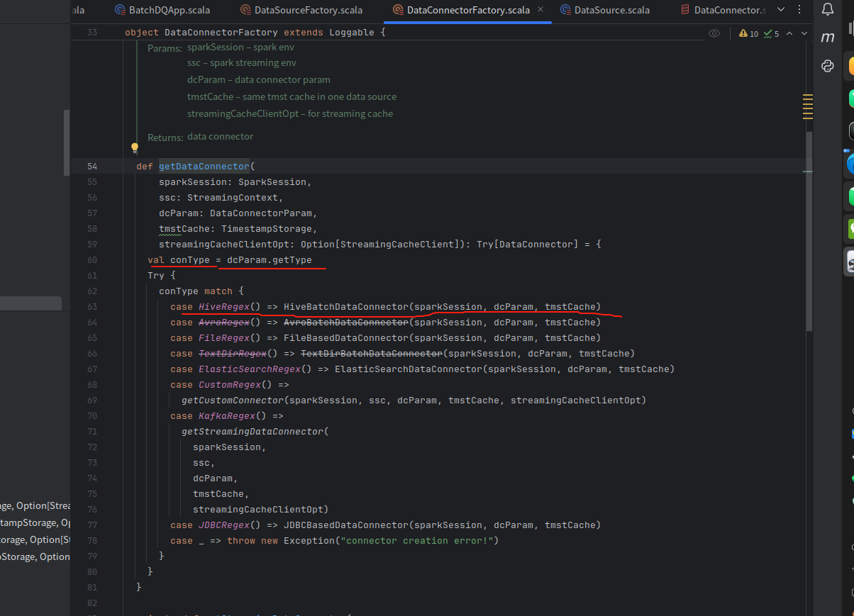The height and width of the screenshot is (616, 854).
Task: Click the DataSource.scala file icon
Action: coord(565,10)
